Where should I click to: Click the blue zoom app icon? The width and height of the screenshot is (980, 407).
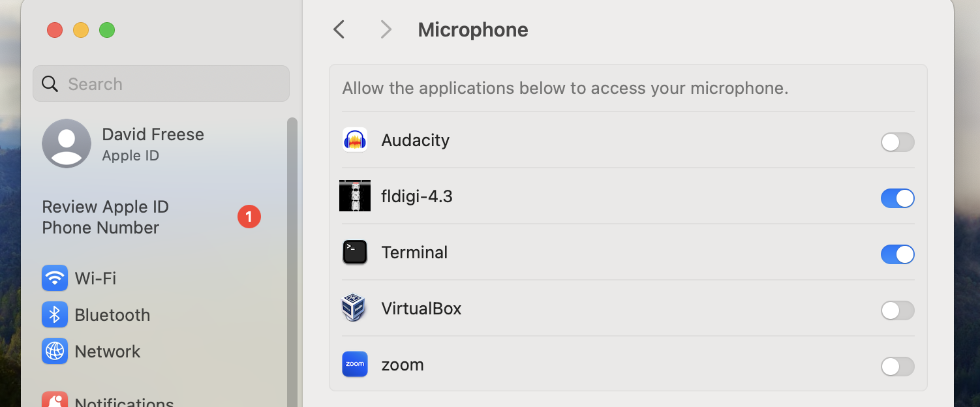coord(355,364)
